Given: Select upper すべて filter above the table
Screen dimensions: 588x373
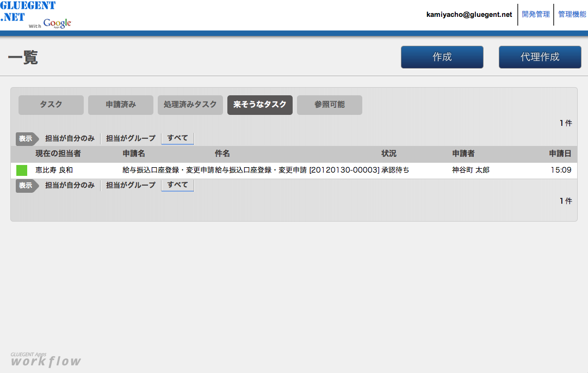Looking at the screenshot, I should click(177, 138).
